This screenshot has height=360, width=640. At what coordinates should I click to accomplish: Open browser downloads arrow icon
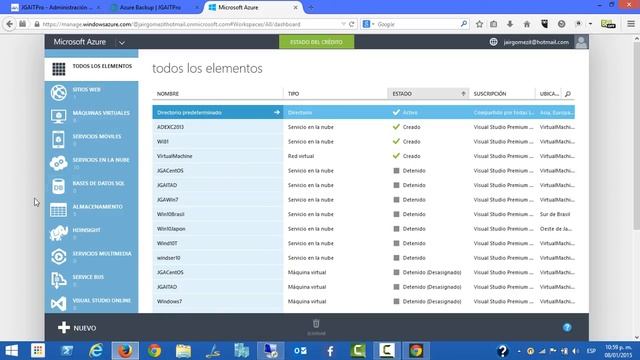(x=510, y=24)
